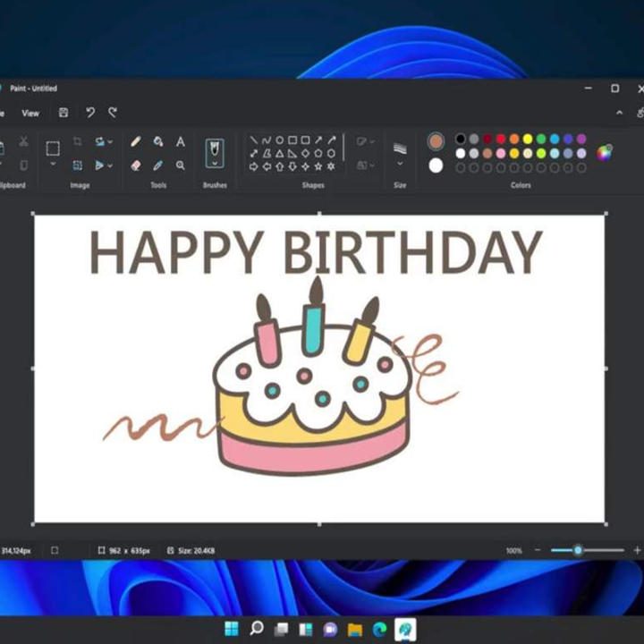Viewport: 644px width, 644px height.
Task: Select the Pencil tool
Action: [x=136, y=141]
